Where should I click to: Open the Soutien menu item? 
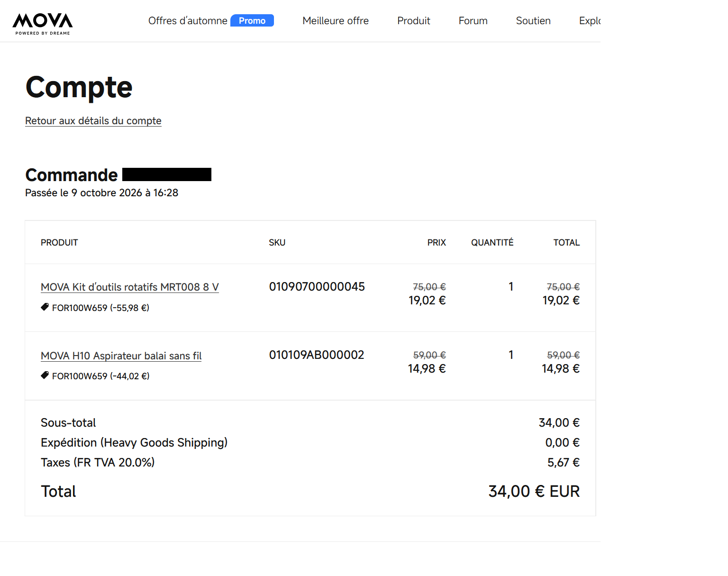[x=533, y=21]
